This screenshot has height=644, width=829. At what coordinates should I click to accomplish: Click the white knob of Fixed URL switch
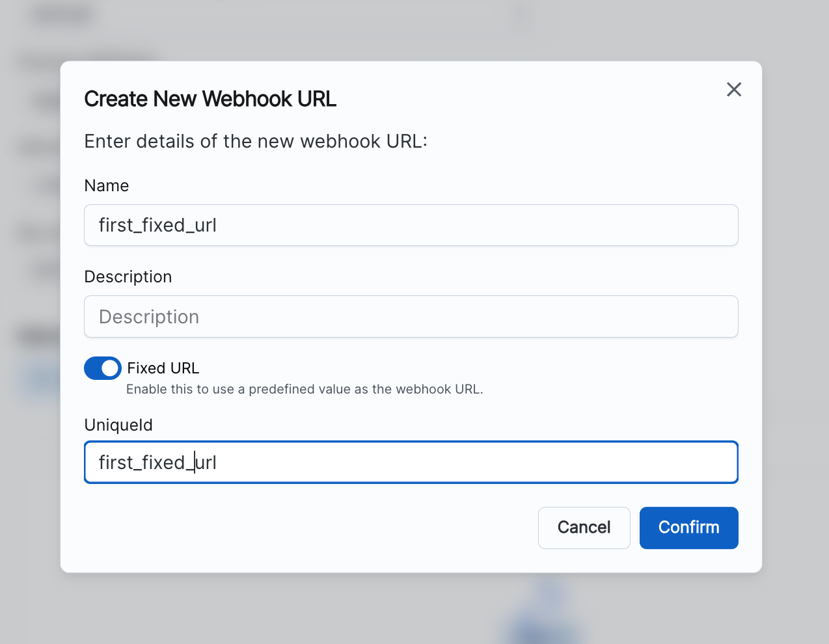point(111,368)
